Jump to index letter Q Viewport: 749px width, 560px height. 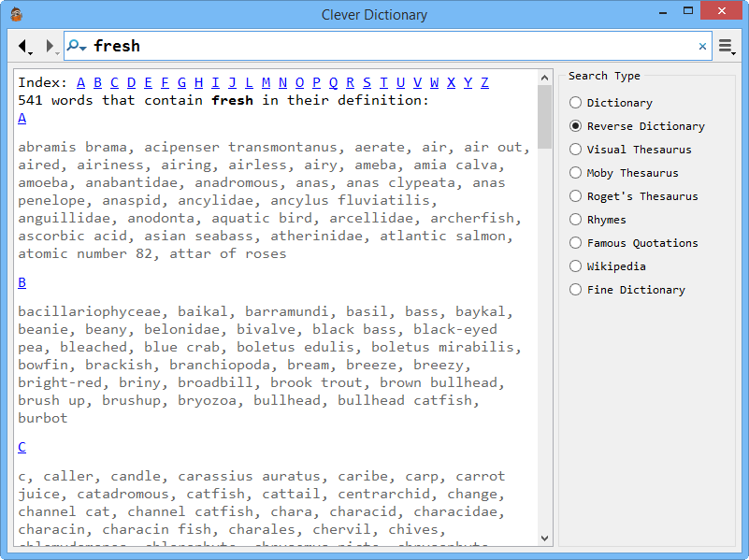pyautogui.click(x=334, y=82)
